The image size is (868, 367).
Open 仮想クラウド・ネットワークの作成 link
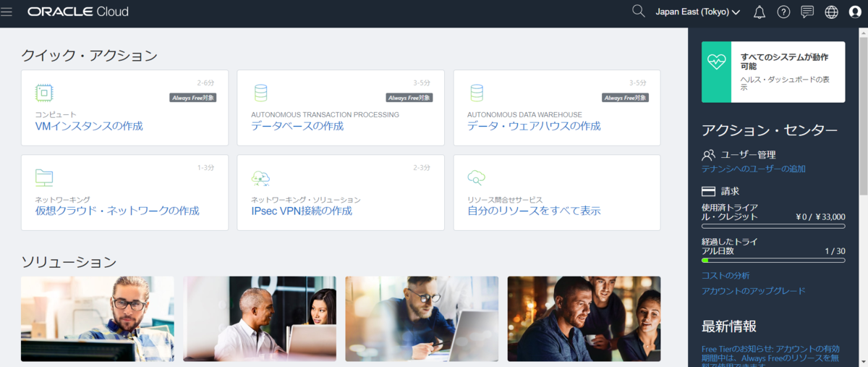click(x=117, y=211)
